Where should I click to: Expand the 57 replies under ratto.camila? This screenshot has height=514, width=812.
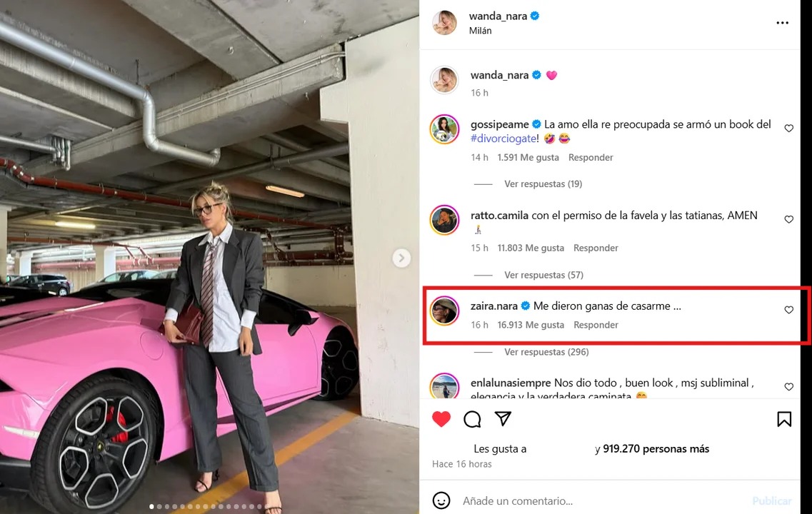click(543, 275)
